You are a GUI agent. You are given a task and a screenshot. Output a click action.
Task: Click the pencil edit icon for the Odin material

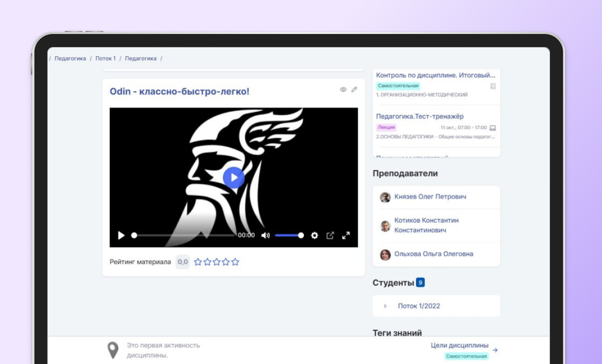[x=354, y=90]
